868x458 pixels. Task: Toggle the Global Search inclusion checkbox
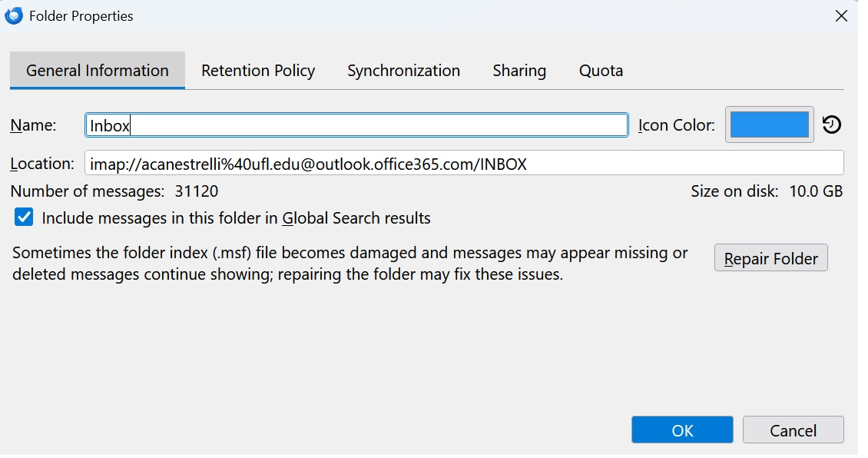click(24, 217)
